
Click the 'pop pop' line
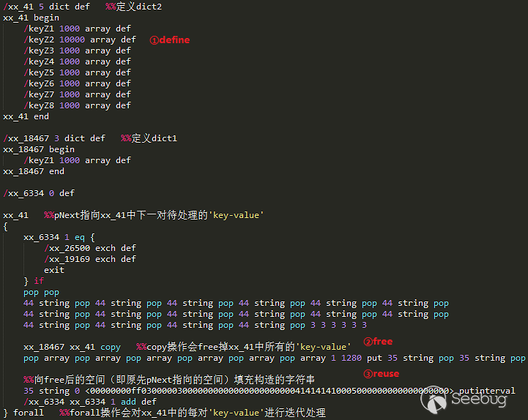click(42, 292)
